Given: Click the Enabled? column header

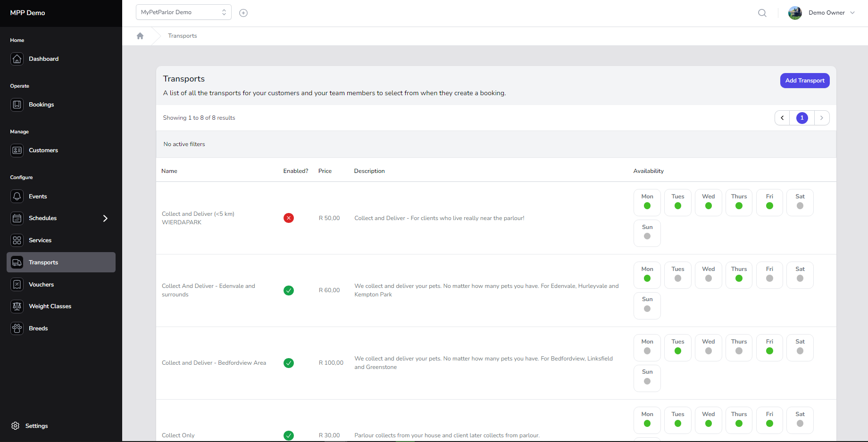Looking at the screenshot, I should pyautogui.click(x=296, y=171).
